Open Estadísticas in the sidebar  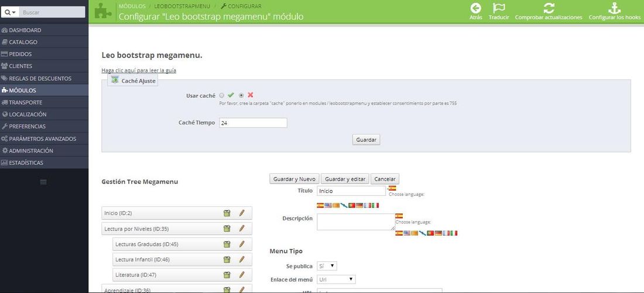point(44,163)
